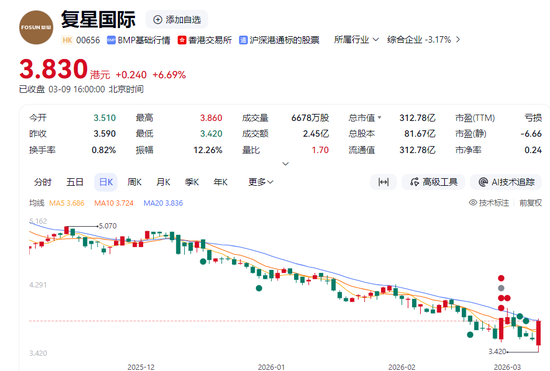This screenshot has width=550, height=371.
Task: Click the grey signal dot on chart
Action: (501, 288)
